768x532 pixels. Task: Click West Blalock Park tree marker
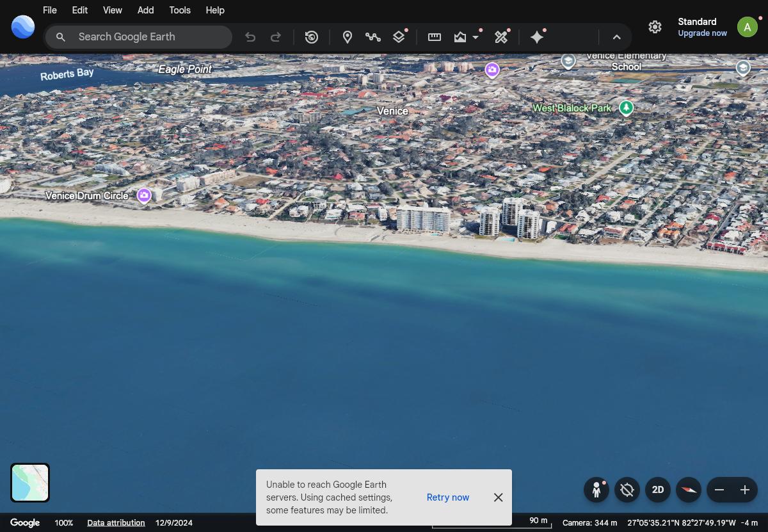pyautogui.click(x=626, y=108)
